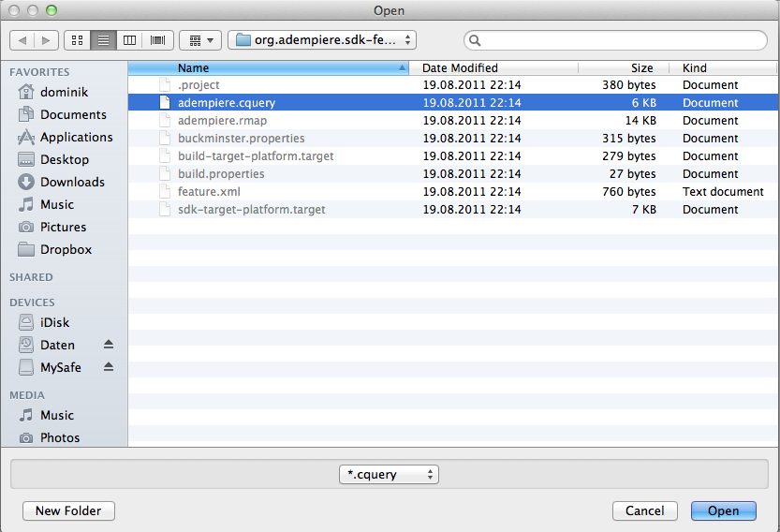Click the 6 KB size of adempiere.cquery

[643, 102]
